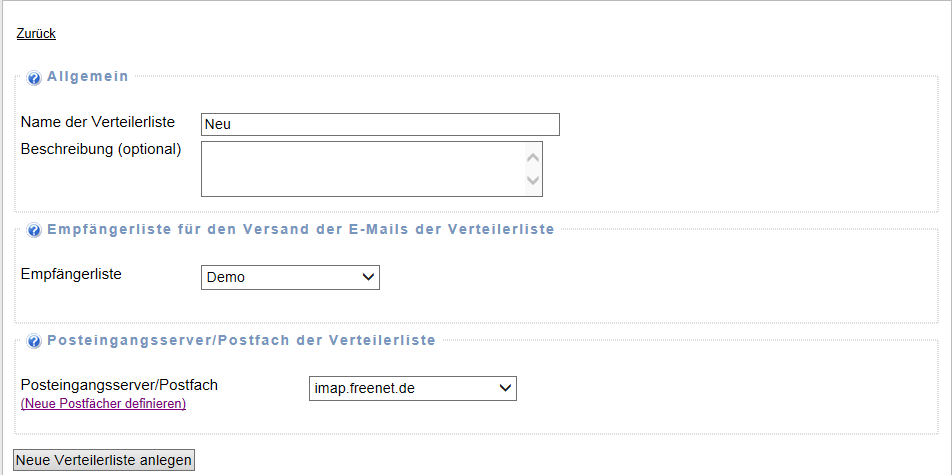
Task: Click the Zurück link
Action: [36, 33]
